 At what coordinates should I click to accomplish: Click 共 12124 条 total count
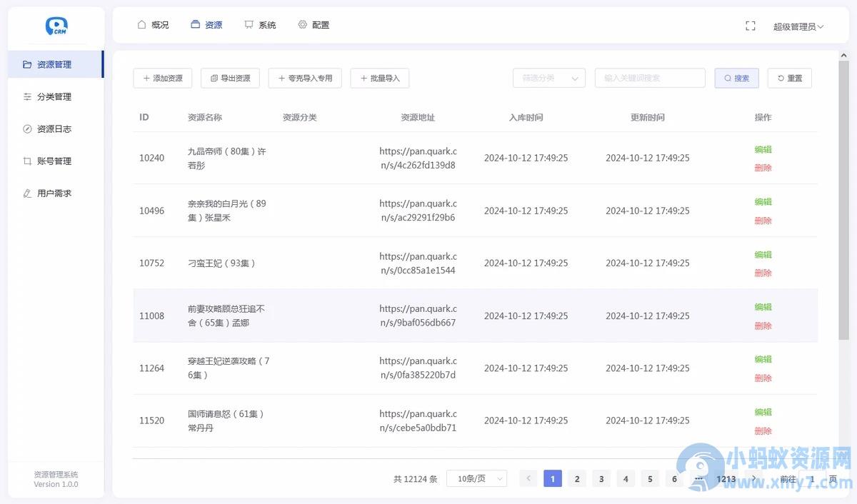tap(416, 479)
